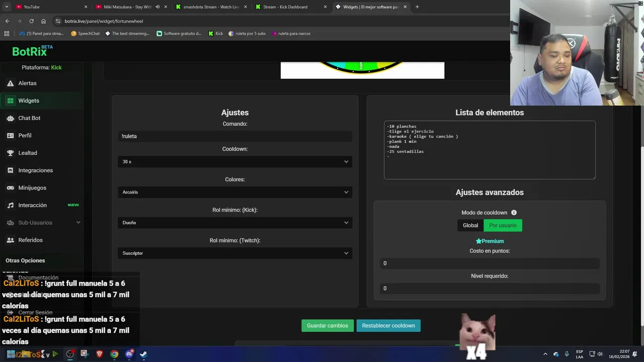Open the Colores Arcoíris dropdown
644x362 pixels.
pyautogui.click(x=235, y=192)
